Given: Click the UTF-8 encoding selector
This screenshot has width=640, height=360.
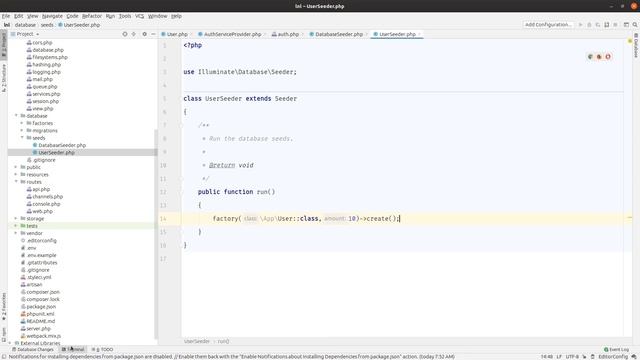Looking at the screenshot, I should (572, 357).
